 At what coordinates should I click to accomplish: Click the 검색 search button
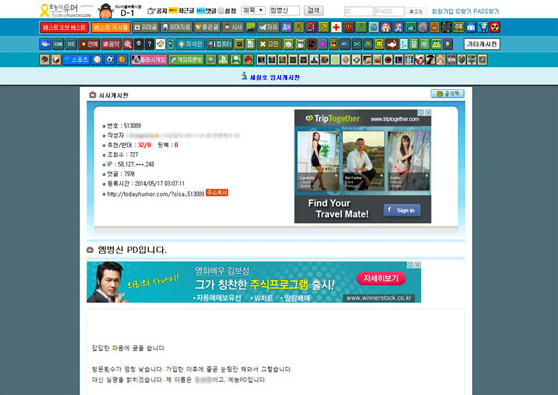point(314,10)
